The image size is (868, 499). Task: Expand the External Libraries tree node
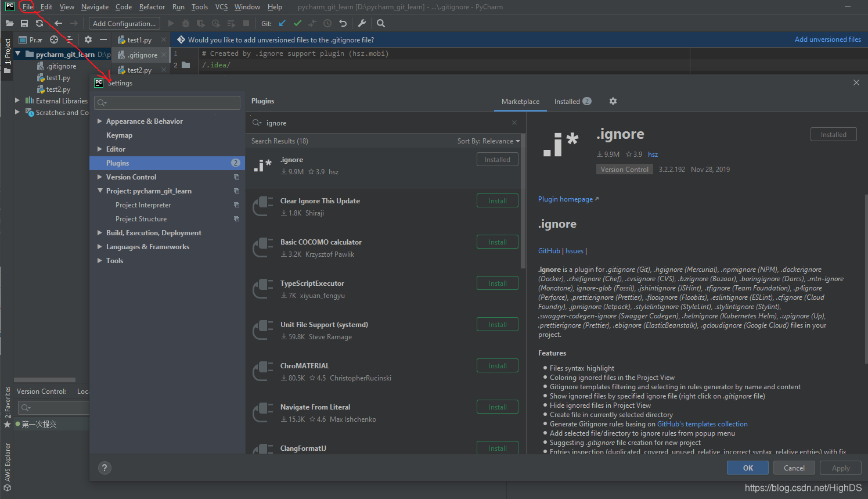(17, 100)
